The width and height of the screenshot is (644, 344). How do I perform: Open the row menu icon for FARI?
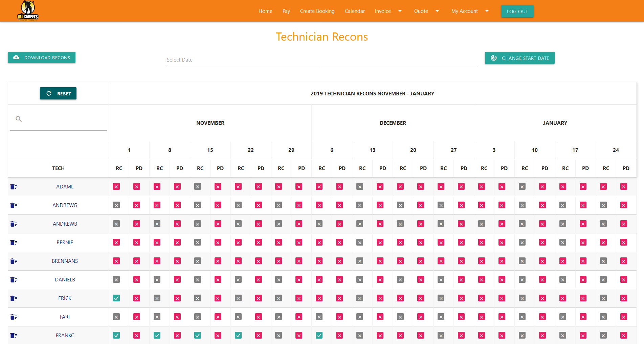tap(14, 317)
